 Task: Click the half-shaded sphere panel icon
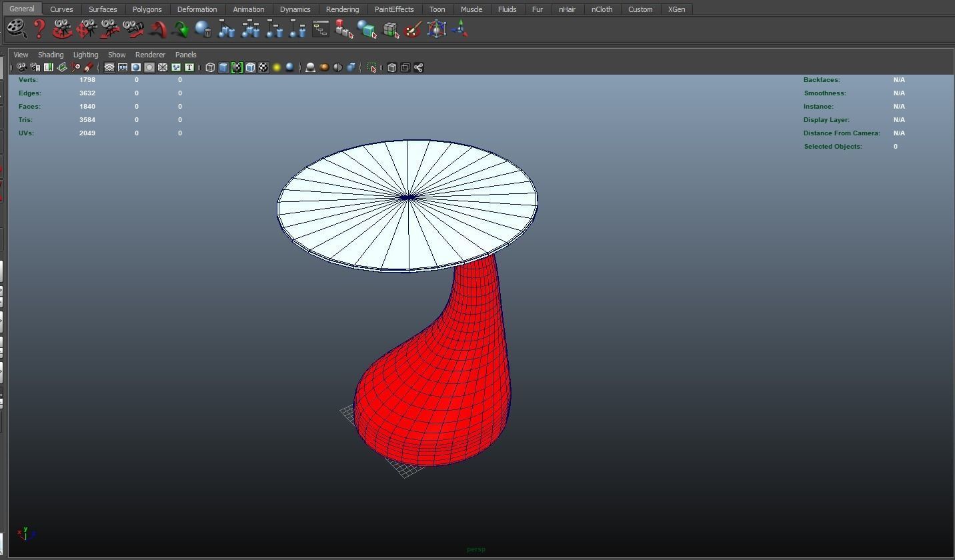tap(337, 67)
